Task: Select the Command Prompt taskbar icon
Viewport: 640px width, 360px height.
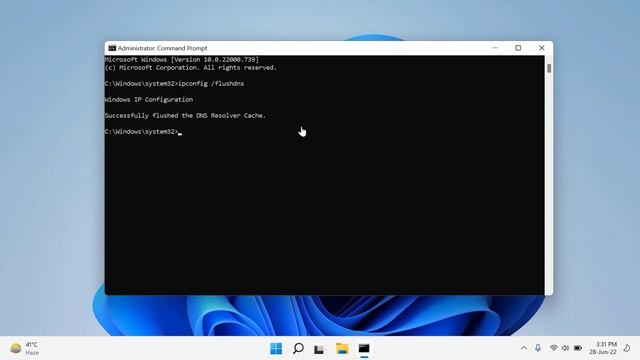Action: pyautogui.click(x=364, y=349)
